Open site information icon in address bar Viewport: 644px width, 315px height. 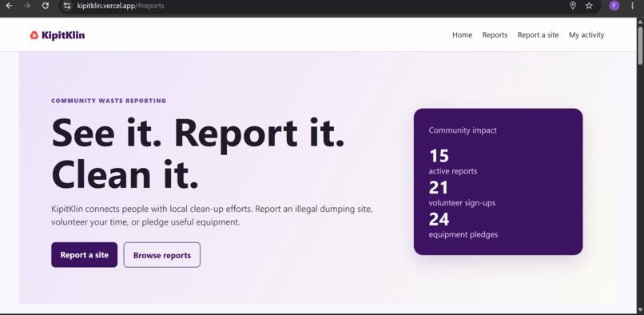point(67,6)
